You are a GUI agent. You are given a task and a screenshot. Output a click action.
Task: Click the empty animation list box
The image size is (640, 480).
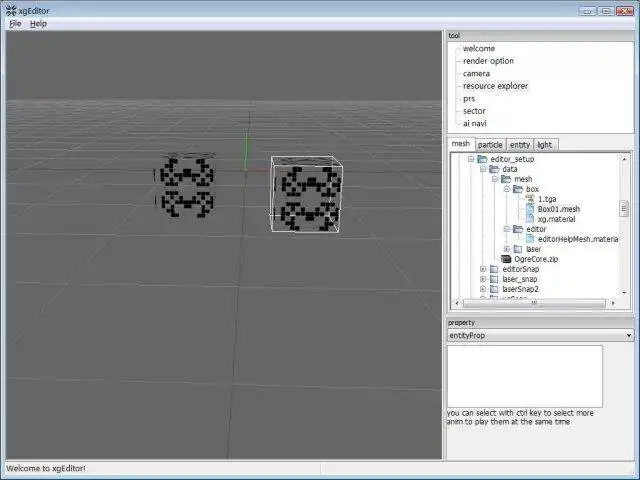[x=525, y=376]
